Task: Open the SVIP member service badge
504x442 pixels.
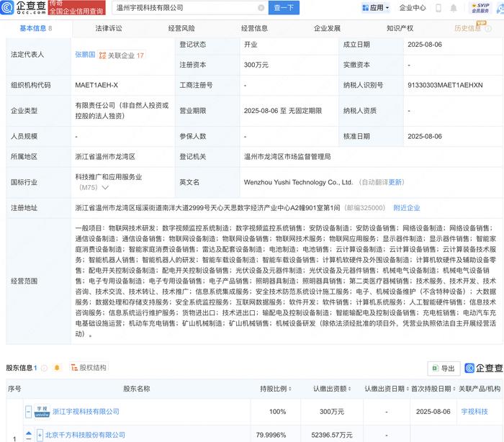Action: 480,8
